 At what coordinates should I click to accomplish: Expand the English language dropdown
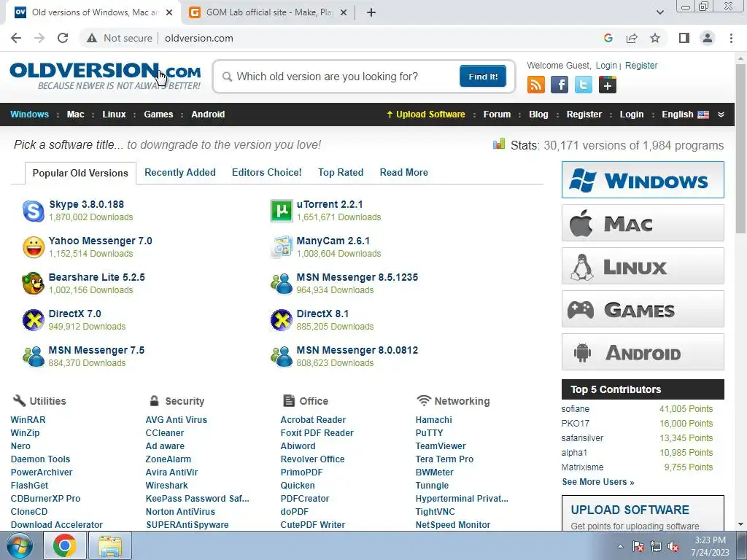(x=721, y=114)
